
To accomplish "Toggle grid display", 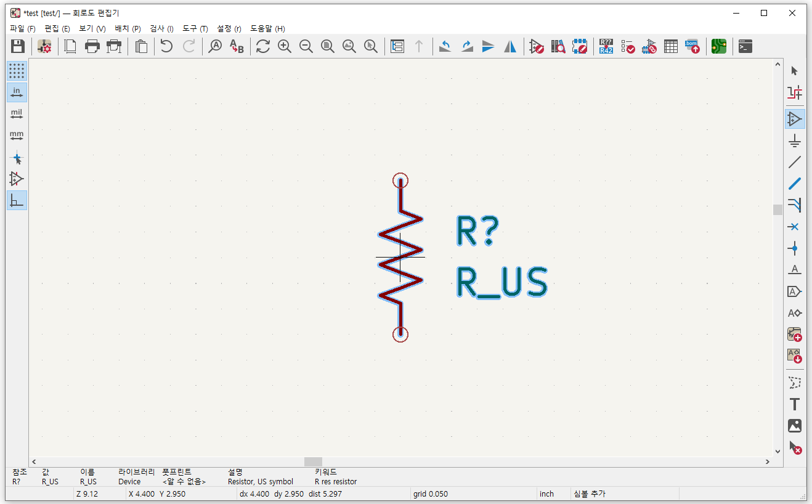I will pos(17,71).
